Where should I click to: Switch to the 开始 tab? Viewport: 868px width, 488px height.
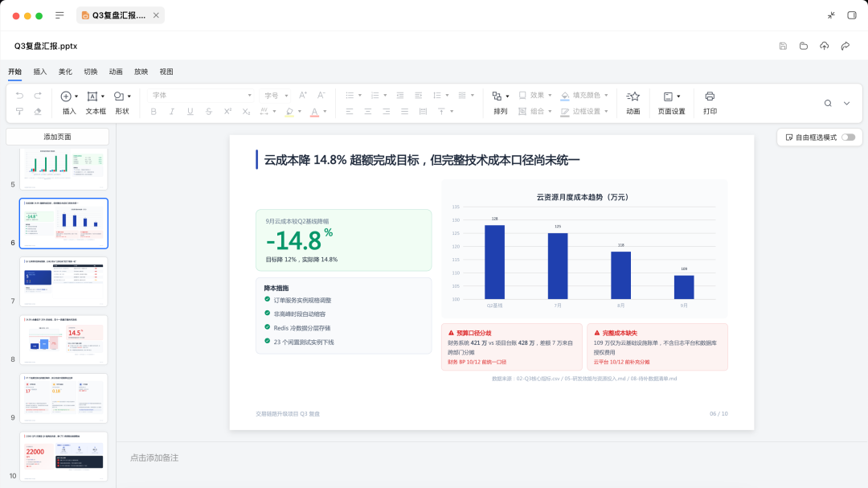[15, 72]
